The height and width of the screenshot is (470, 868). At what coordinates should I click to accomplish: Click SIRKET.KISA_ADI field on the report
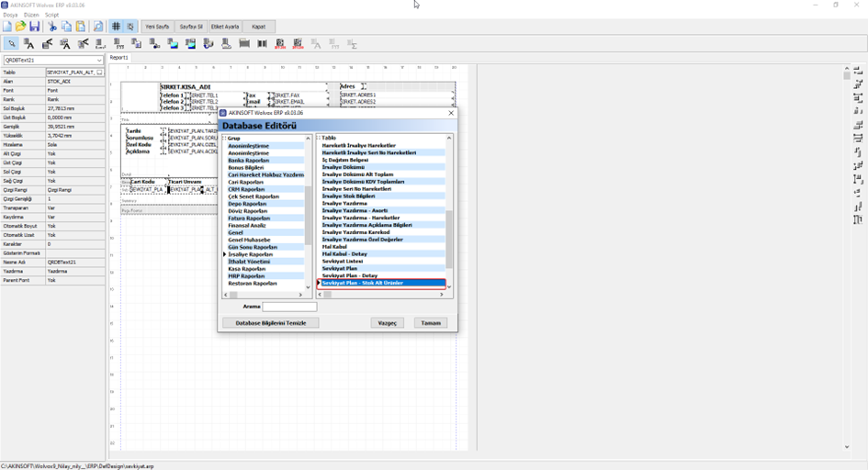pyautogui.click(x=186, y=87)
